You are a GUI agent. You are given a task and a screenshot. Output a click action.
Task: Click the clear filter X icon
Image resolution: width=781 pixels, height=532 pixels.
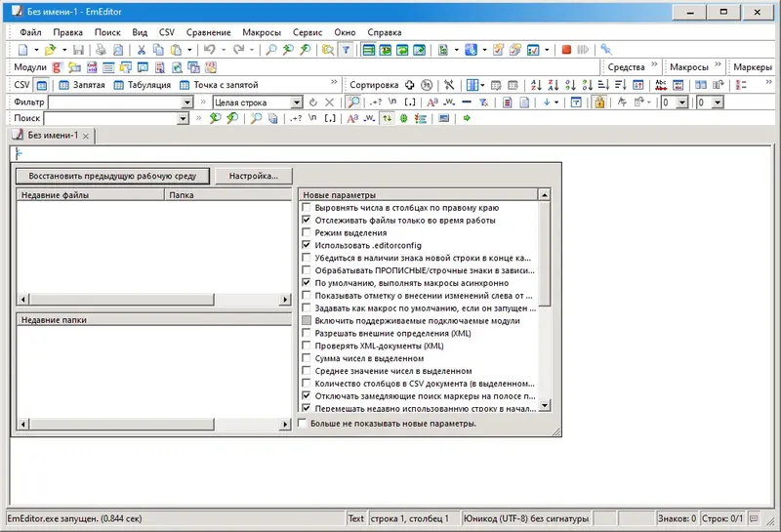[329, 102]
